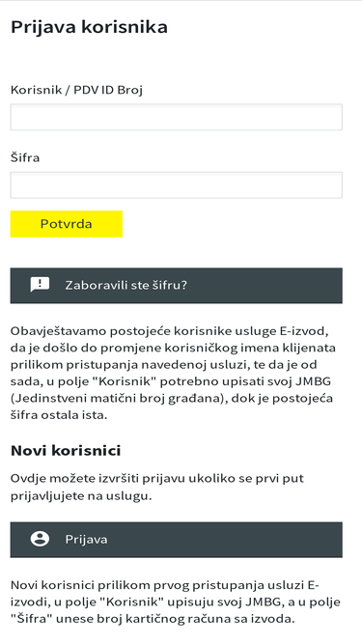Click the Prijava korisnika page heading
Image resolution: width=362 pixels, height=644 pixels.
pyautogui.click(x=89, y=28)
